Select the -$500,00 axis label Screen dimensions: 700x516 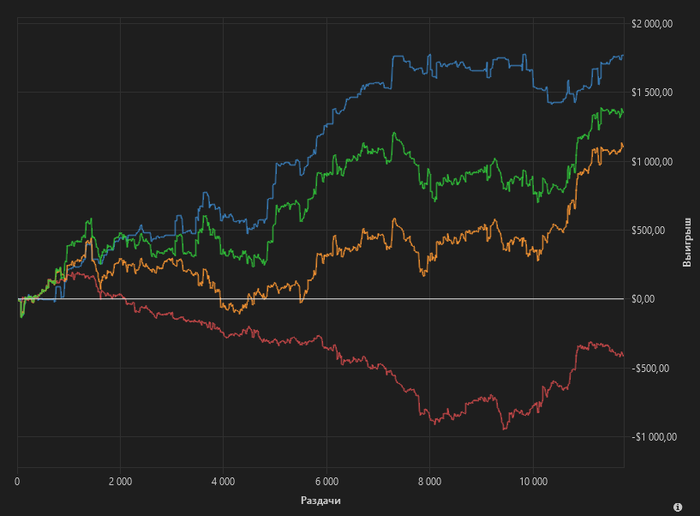pyautogui.click(x=650, y=368)
